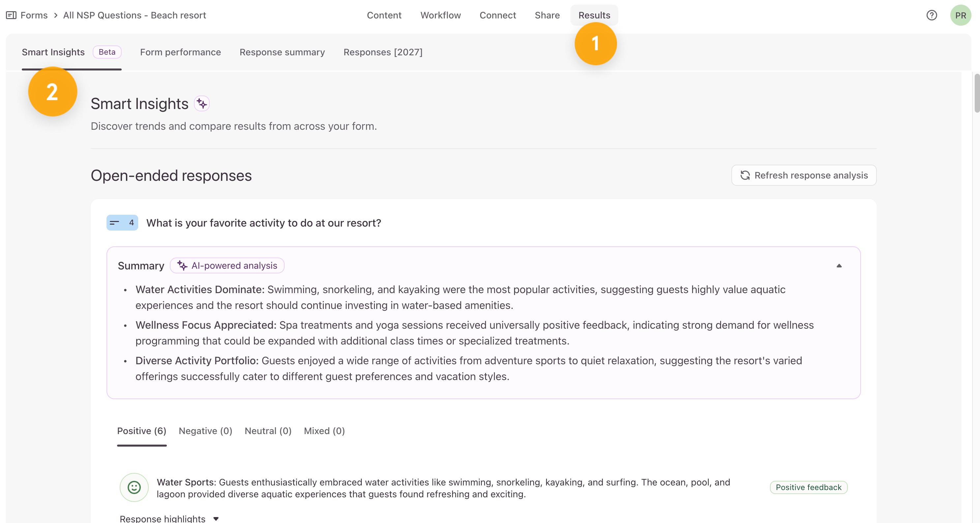Open the PR user avatar
Image resolution: width=980 pixels, height=523 pixels.
[960, 15]
